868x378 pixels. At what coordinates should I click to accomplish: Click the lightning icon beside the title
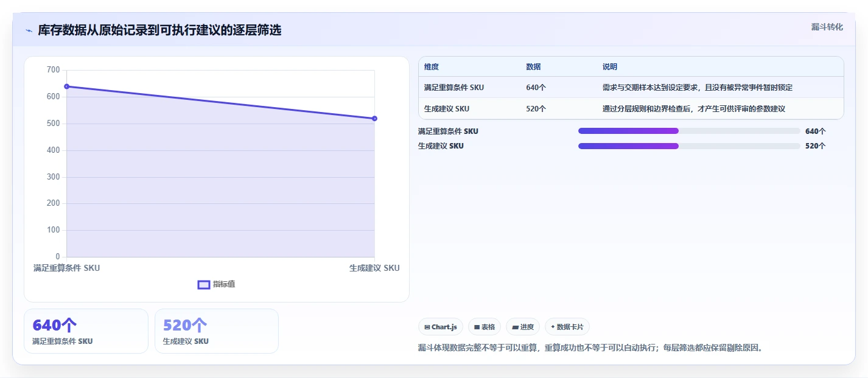pos(29,30)
